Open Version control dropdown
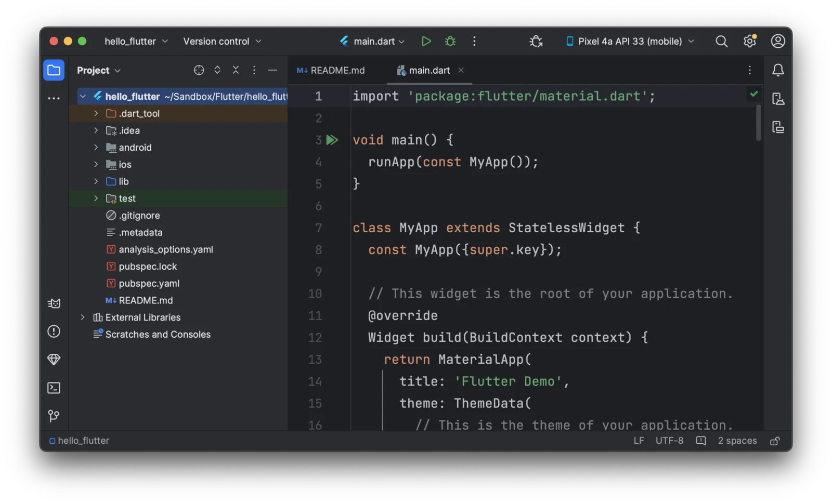This screenshot has width=832, height=504. pos(222,41)
